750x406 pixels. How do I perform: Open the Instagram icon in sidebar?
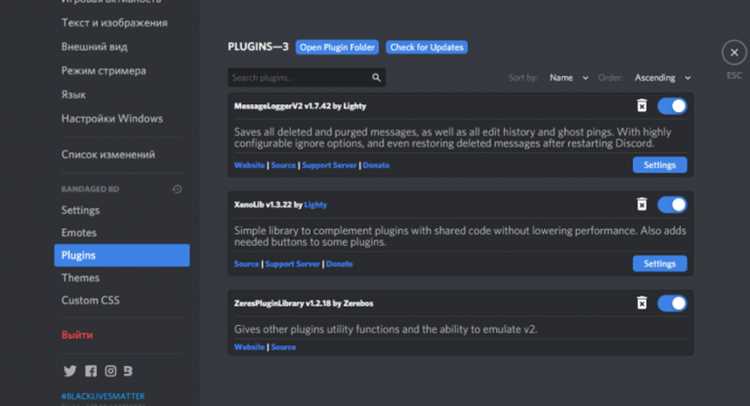[x=110, y=371]
